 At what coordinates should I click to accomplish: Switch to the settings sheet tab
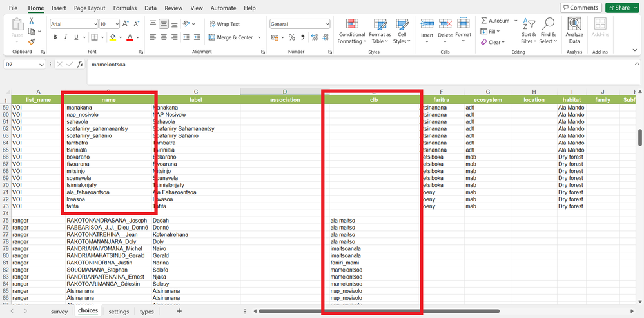pyautogui.click(x=119, y=312)
